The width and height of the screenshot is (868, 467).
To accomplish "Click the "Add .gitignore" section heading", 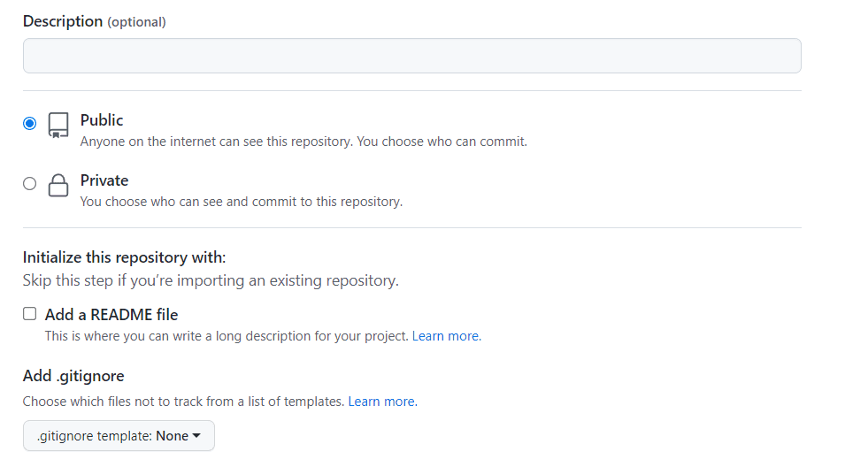I will 73,376.
